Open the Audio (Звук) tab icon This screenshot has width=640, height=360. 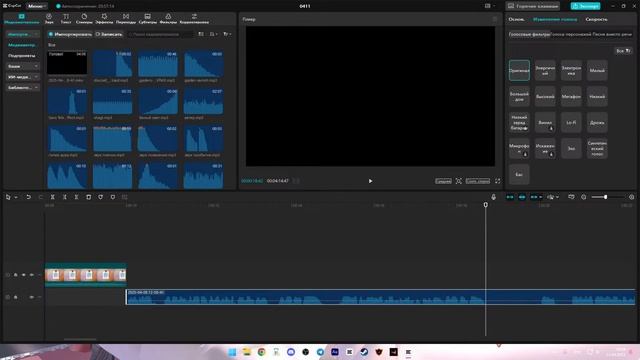pyautogui.click(x=49, y=16)
